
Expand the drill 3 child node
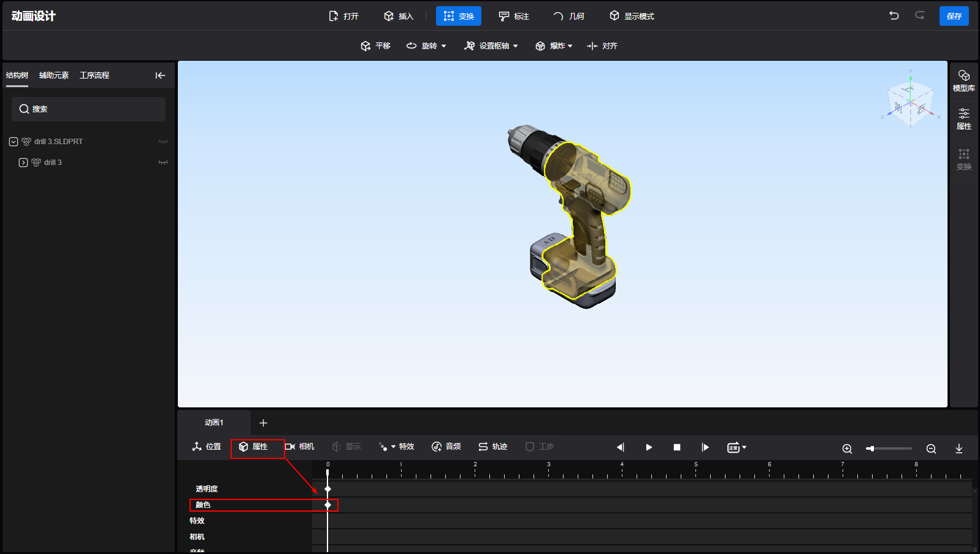point(23,163)
